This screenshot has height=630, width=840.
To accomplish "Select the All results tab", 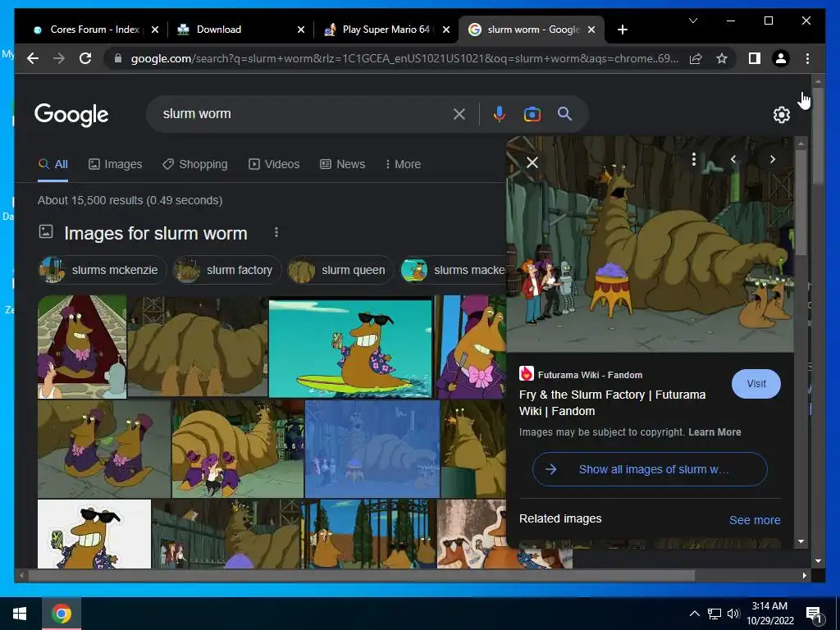I will 53,164.
